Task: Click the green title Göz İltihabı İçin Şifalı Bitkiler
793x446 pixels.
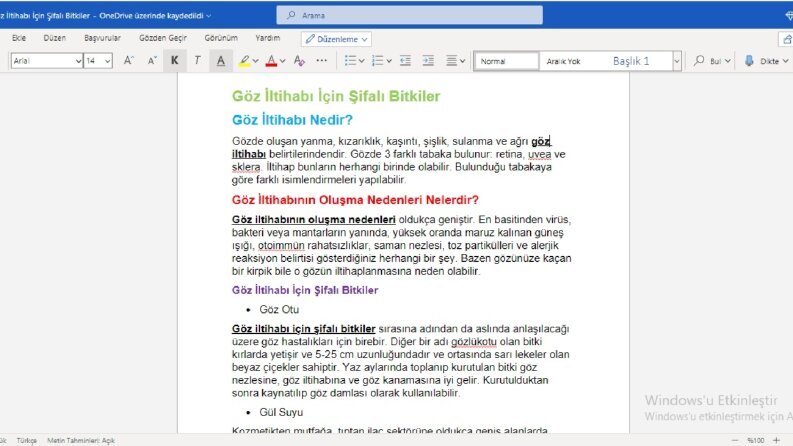Action: tap(336, 96)
